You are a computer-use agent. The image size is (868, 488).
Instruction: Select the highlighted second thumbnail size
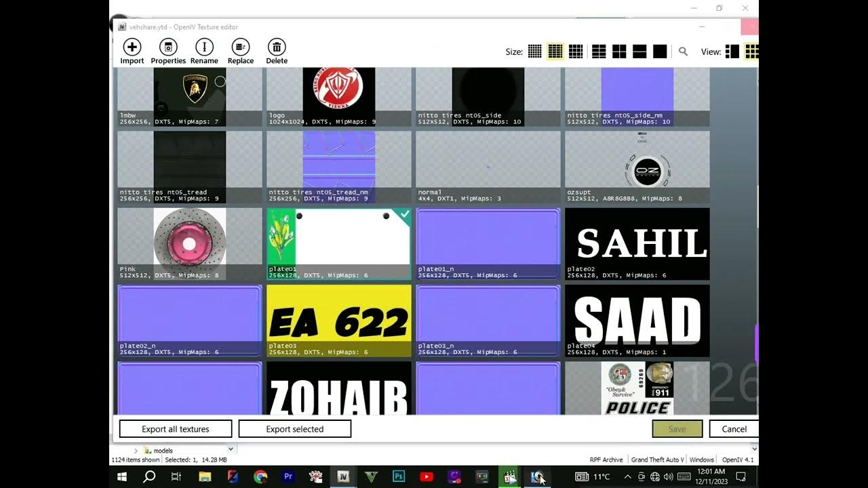coord(555,52)
